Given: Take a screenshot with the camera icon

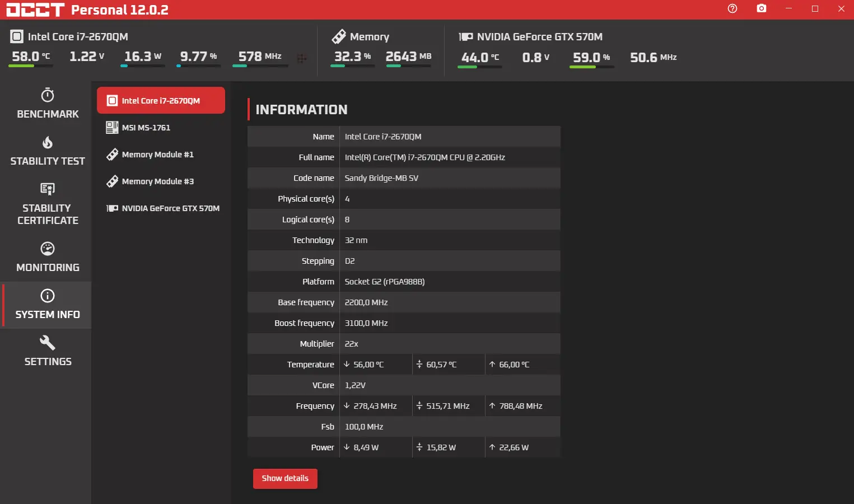Looking at the screenshot, I should 762,8.
